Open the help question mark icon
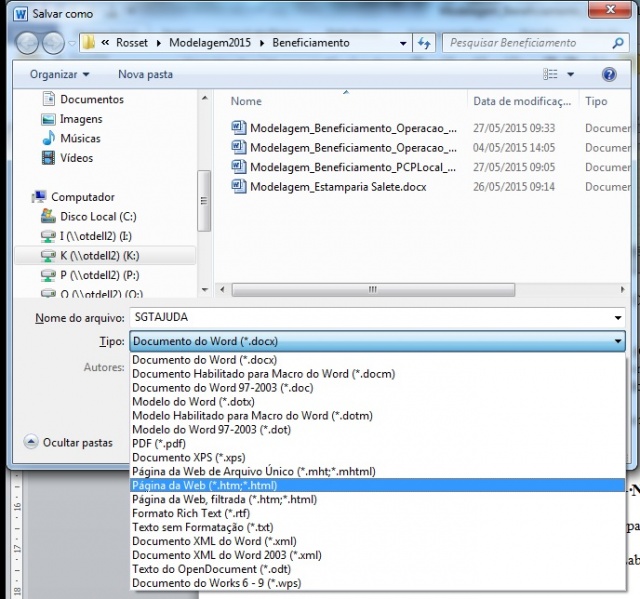640x599 pixels. point(609,74)
